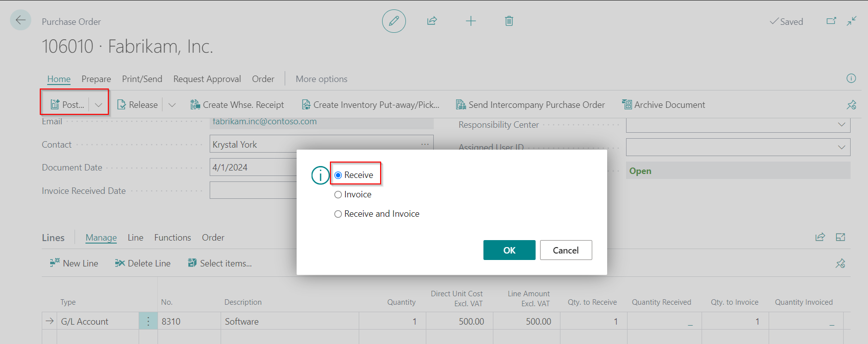Delete the purchase order with trash icon
868x344 pixels.
(509, 21)
